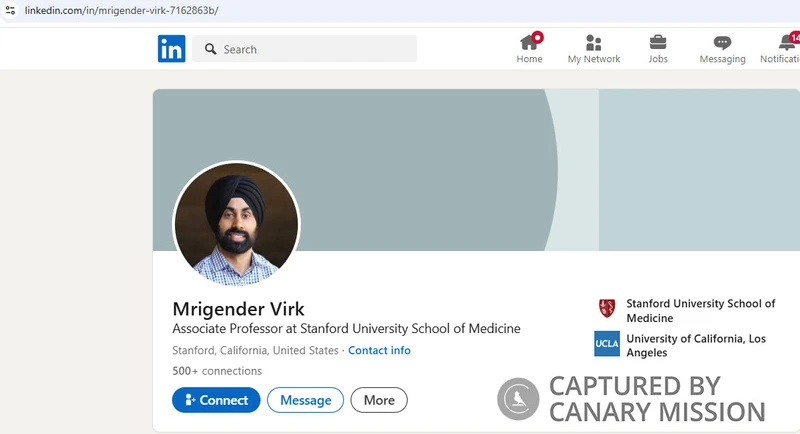Click the 500+ connections text
The width and height of the screenshot is (800, 434).
(217, 371)
